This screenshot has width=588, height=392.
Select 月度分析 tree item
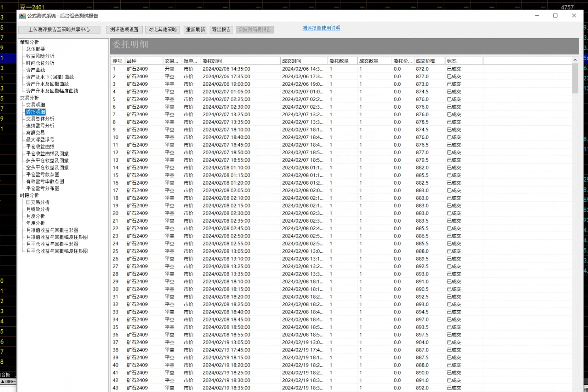35,216
